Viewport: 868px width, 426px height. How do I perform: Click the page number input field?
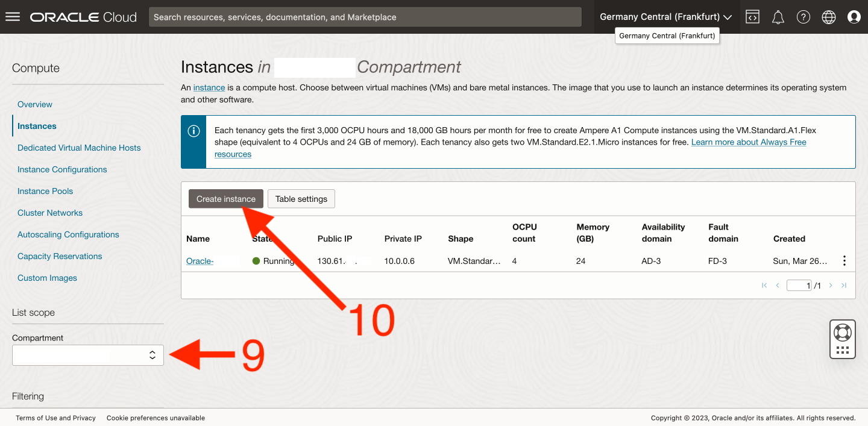(799, 286)
